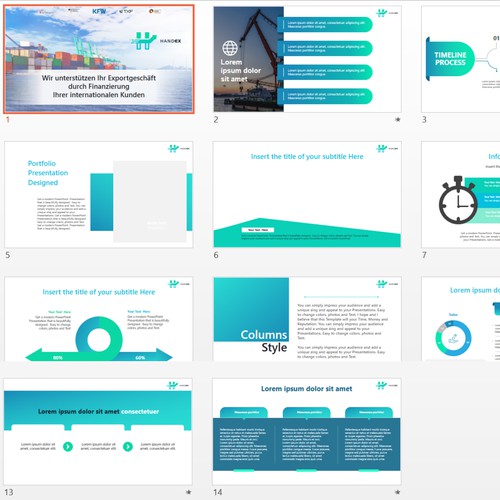
Task: Click the transition star icon under slide 14
Action: coord(397,492)
